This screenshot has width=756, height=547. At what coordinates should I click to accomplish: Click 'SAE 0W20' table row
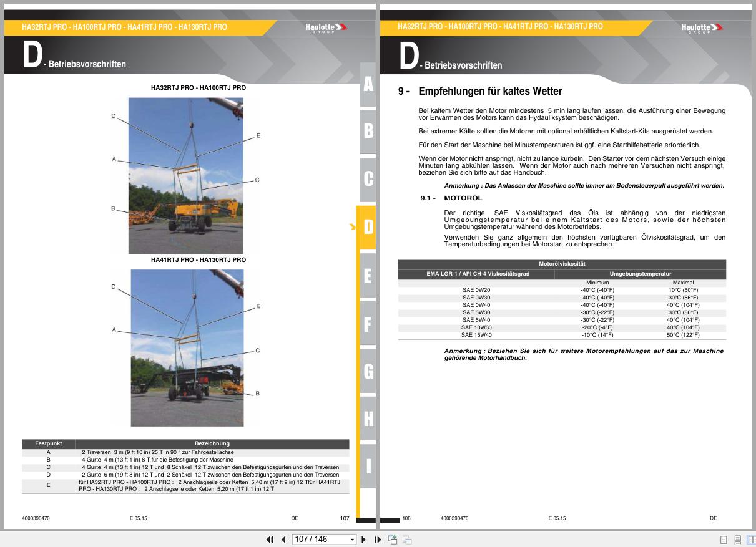point(562,290)
